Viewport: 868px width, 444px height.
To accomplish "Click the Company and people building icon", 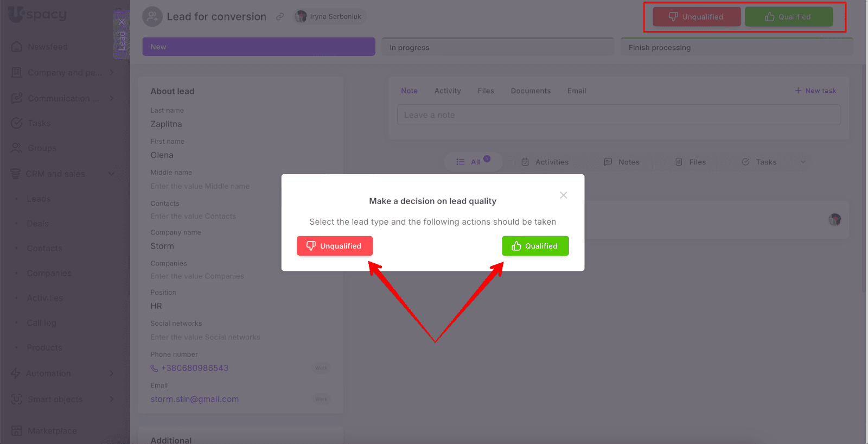I will 17,72.
